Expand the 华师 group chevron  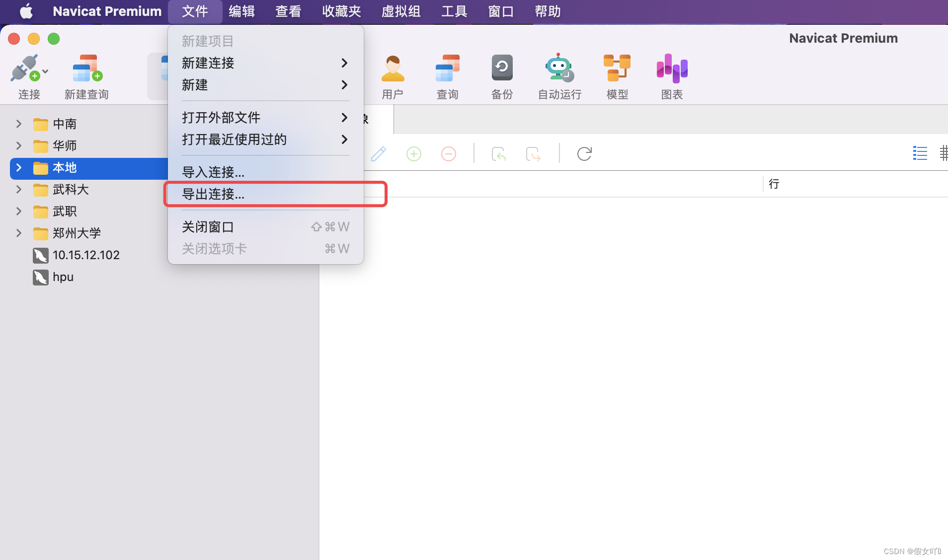point(19,145)
